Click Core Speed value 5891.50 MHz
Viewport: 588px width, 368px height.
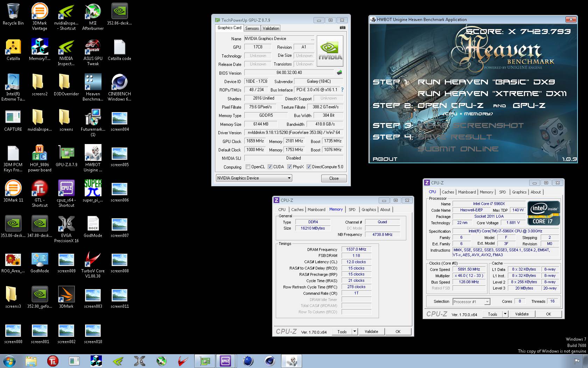click(x=469, y=269)
